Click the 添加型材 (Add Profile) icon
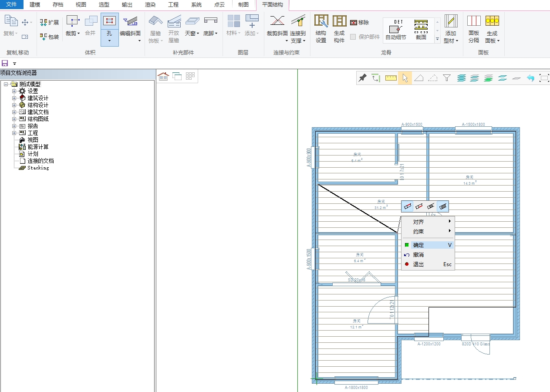The width and height of the screenshot is (550, 392). coord(451,21)
